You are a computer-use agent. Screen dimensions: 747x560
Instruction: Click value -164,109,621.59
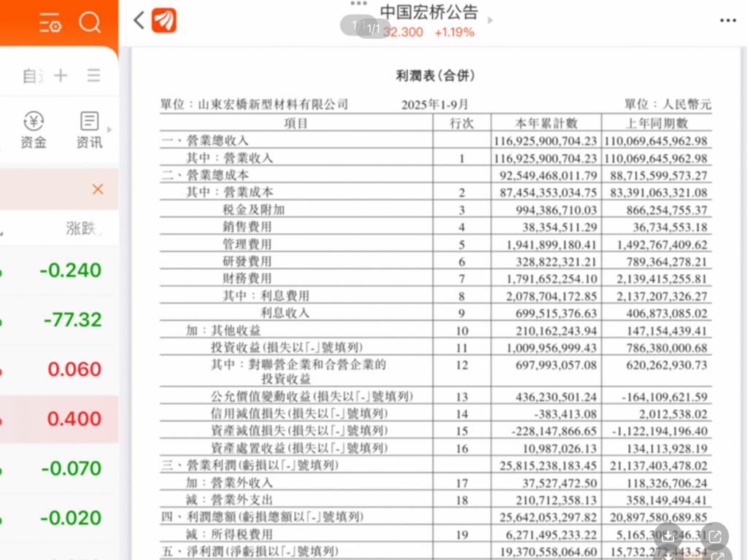click(x=665, y=397)
